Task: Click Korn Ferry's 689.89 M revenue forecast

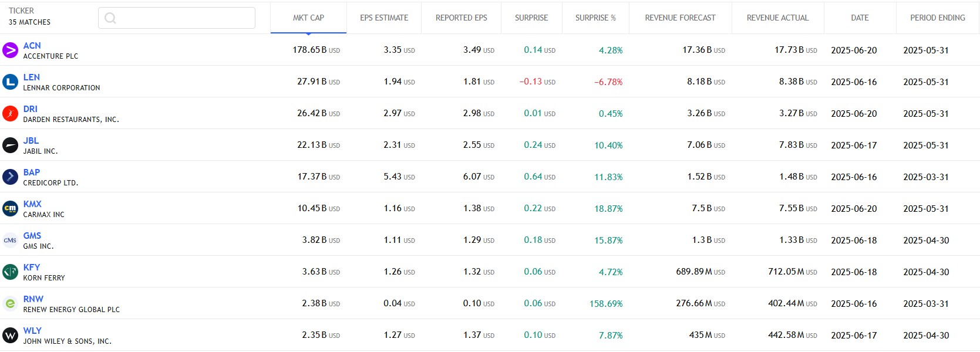Action: click(x=701, y=272)
